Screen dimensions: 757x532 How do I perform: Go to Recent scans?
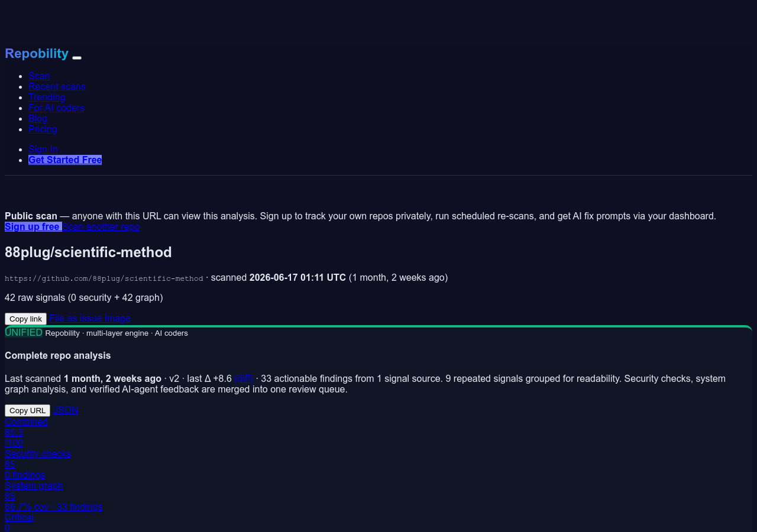click(57, 86)
